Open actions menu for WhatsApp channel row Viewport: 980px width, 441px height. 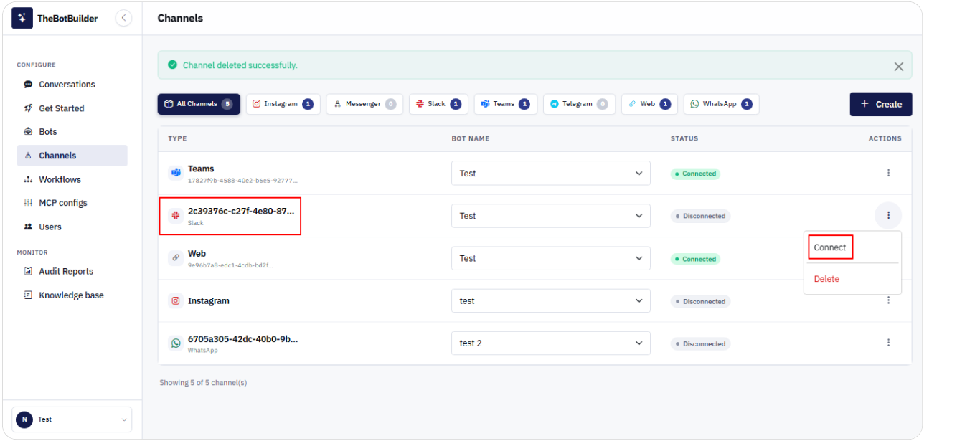pyautogui.click(x=888, y=343)
